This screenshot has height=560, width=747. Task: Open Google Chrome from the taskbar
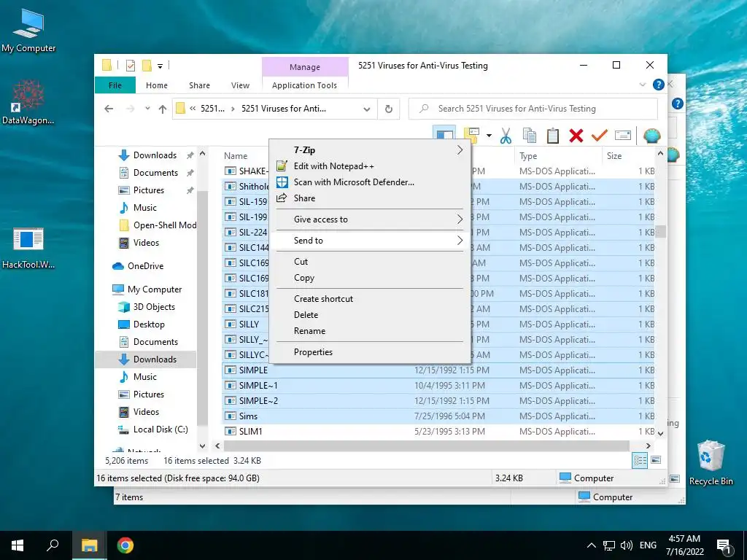125,545
